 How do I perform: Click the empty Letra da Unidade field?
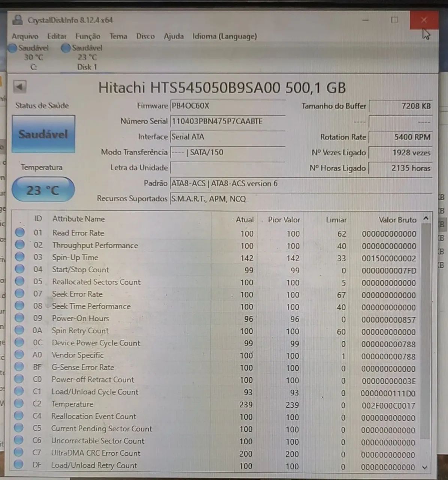pyautogui.click(x=228, y=168)
